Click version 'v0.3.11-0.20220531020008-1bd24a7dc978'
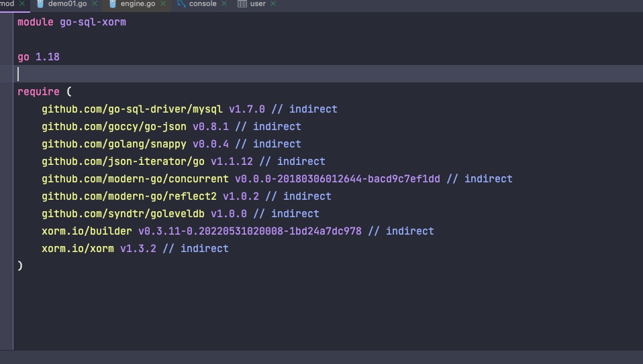 pos(250,231)
